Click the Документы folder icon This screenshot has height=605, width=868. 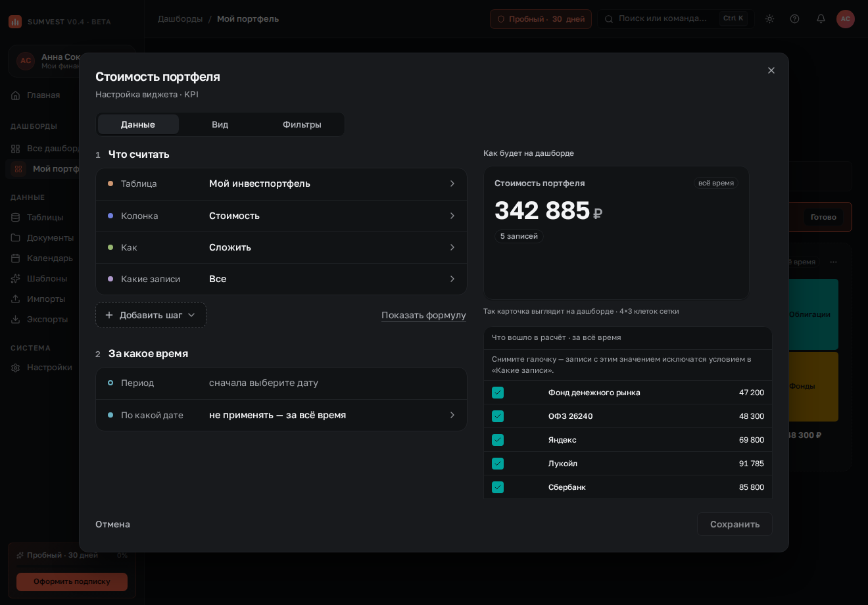(15, 238)
